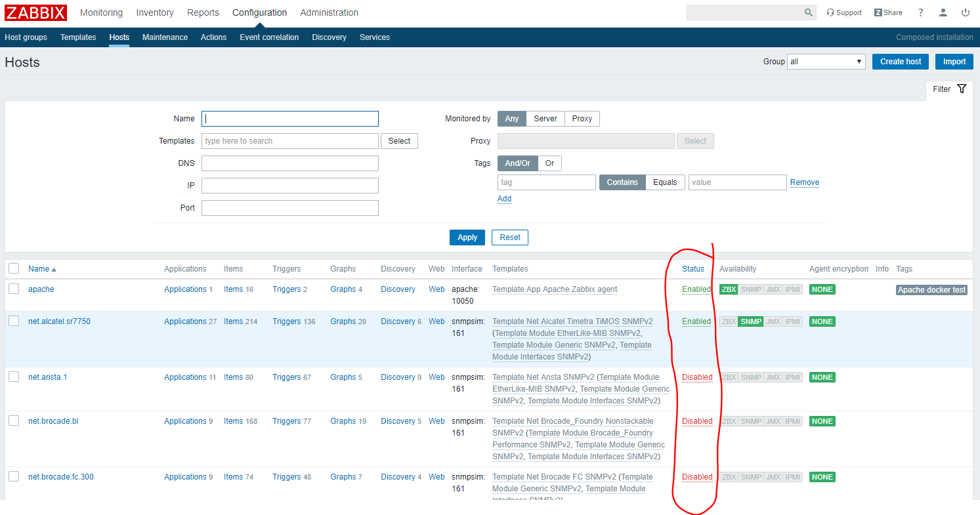Focus the tag name field
The image size is (980, 515).
(x=547, y=182)
